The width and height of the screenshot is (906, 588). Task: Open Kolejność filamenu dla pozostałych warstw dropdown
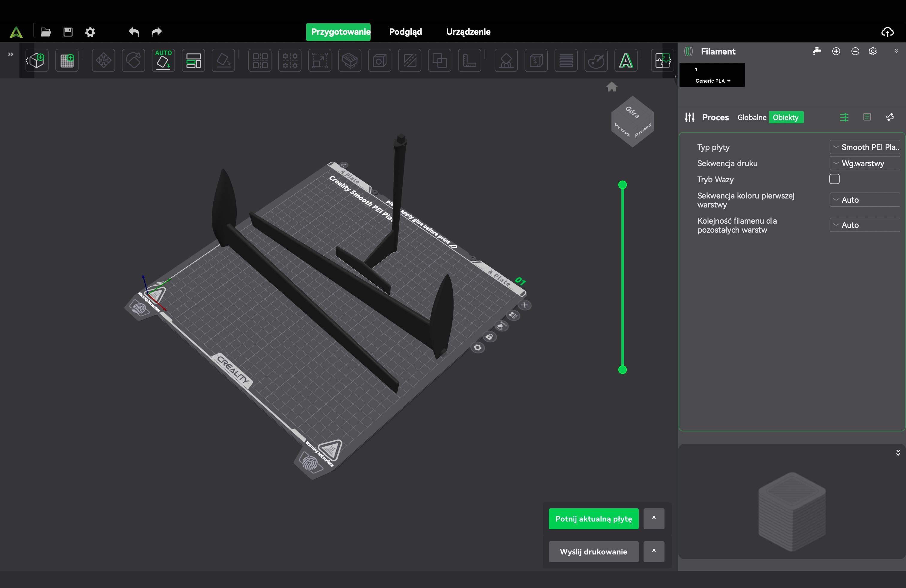point(865,225)
